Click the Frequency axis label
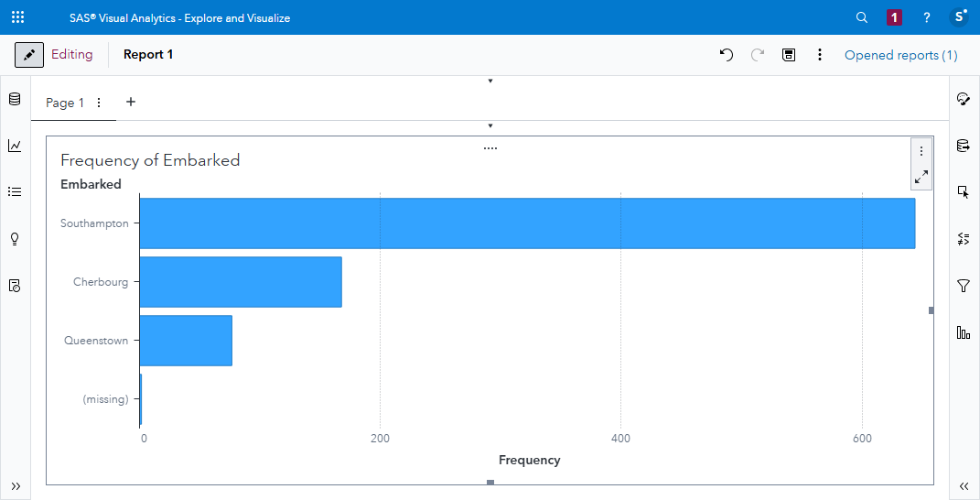This screenshot has height=500, width=980. coord(530,460)
